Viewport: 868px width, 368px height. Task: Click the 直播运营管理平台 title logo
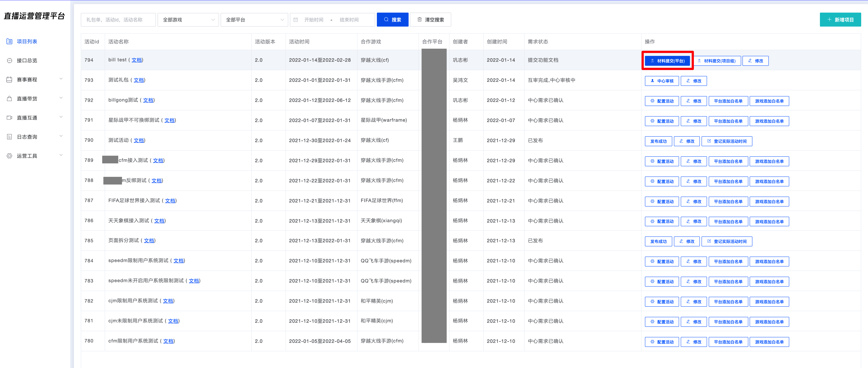[x=34, y=16]
